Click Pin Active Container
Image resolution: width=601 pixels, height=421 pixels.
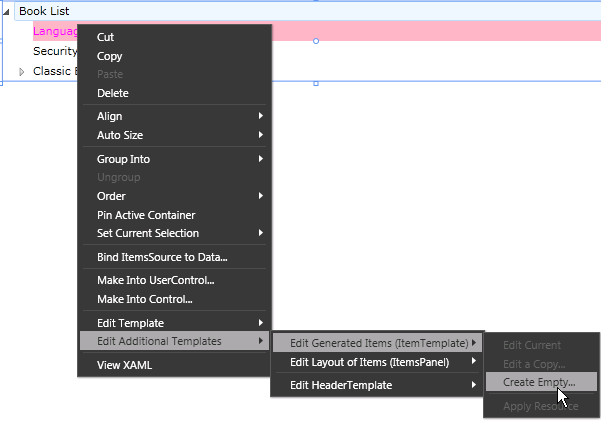click(x=145, y=215)
